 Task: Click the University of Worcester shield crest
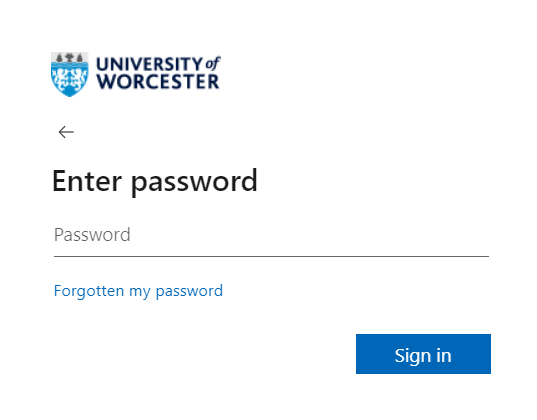click(x=70, y=74)
